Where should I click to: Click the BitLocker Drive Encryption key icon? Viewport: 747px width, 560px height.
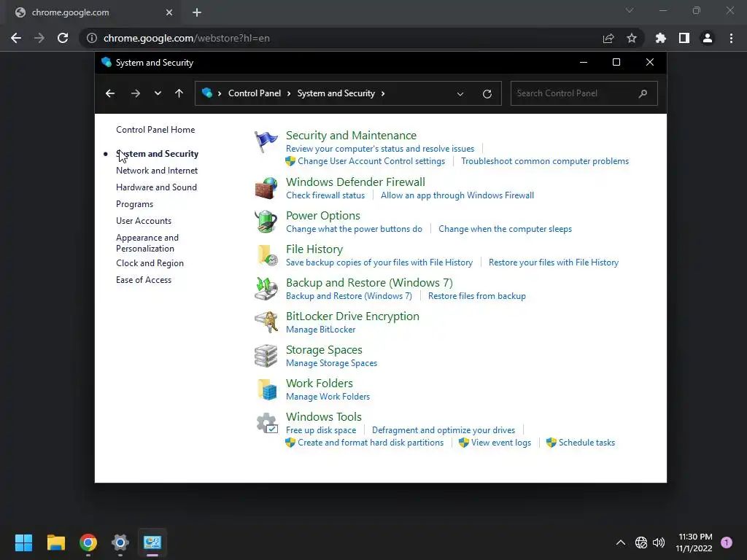(x=266, y=322)
